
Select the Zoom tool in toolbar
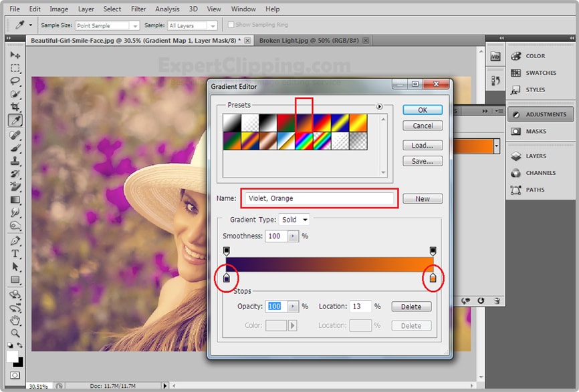tap(15, 333)
